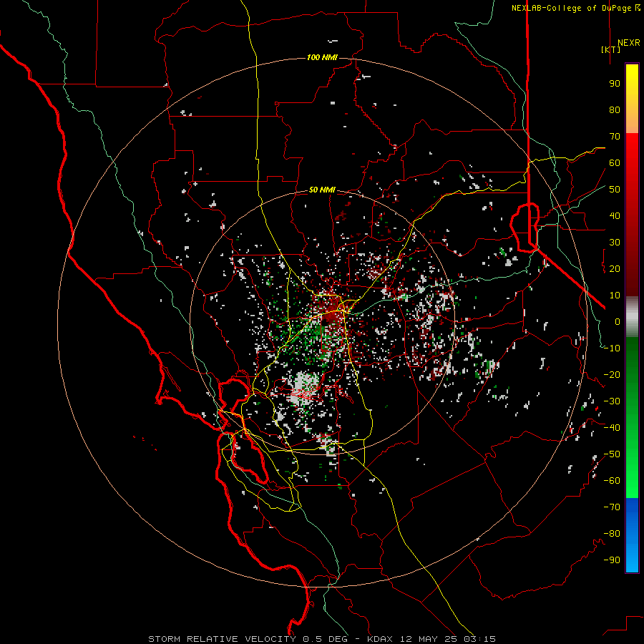
Task: Click the '-30' value on the velocity scale
Action: [x=612, y=401]
